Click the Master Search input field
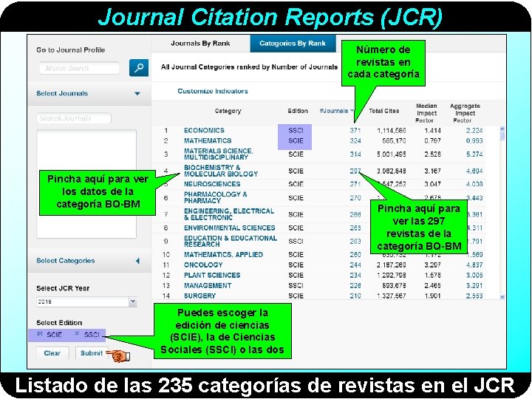Viewport: 532px width, 399px height. tap(79, 68)
